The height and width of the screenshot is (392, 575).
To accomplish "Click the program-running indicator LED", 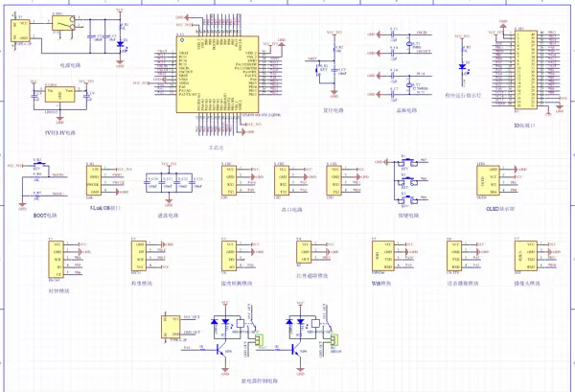I will (x=463, y=67).
